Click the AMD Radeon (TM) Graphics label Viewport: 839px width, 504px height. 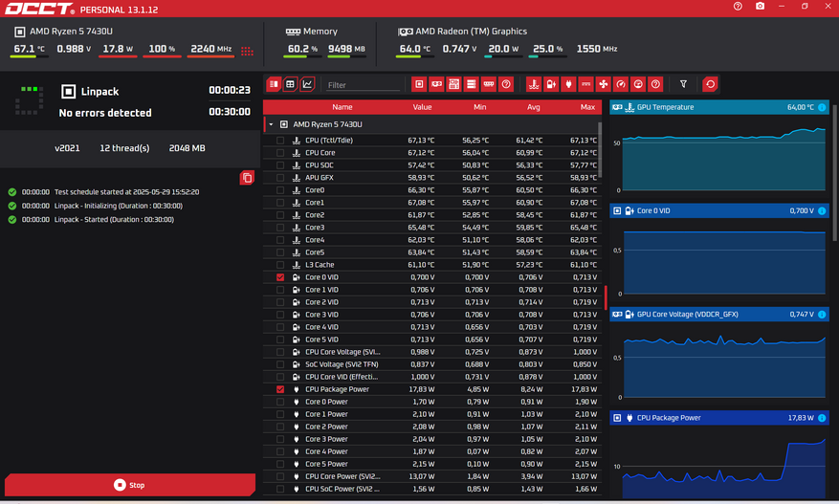click(x=471, y=32)
